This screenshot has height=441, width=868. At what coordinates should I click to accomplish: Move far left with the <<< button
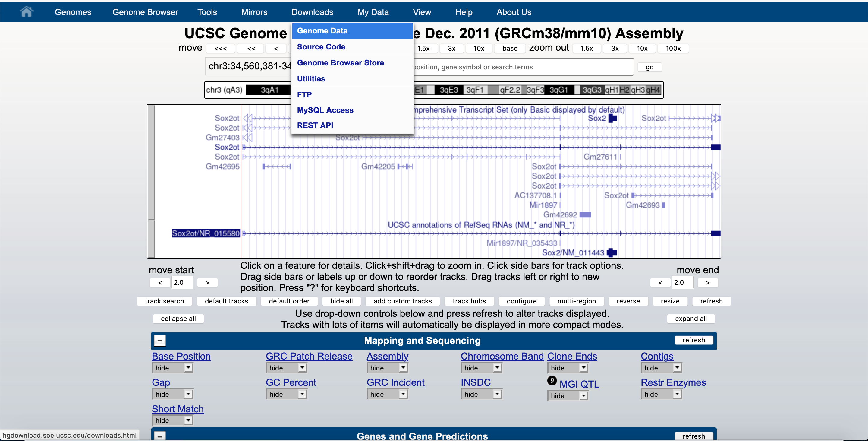220,49
